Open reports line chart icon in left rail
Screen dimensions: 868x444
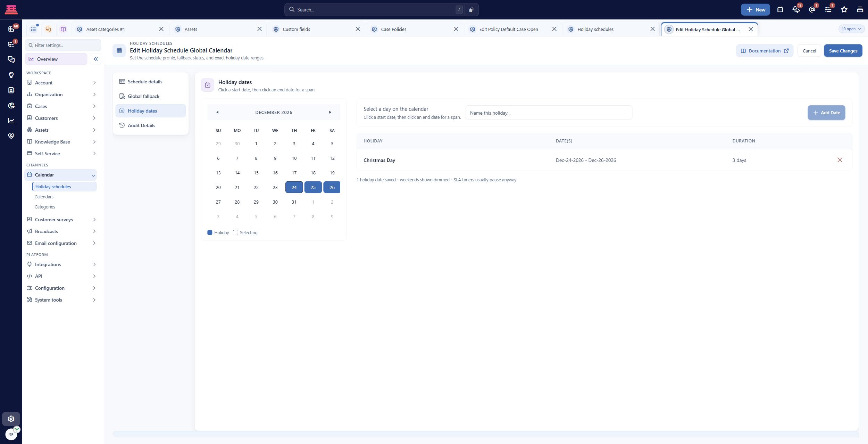[11, 121]
